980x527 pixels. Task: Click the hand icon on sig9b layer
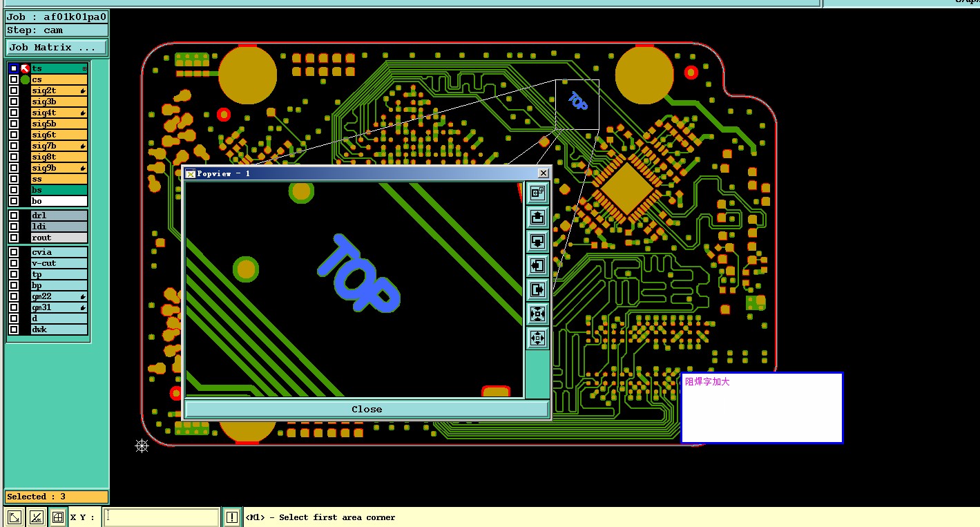[x=83, y=168]
